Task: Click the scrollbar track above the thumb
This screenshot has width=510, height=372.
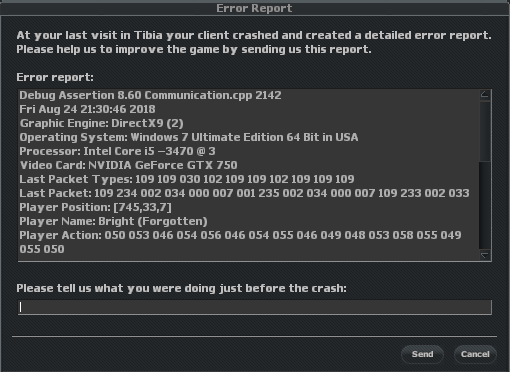Action: [485, 131]
